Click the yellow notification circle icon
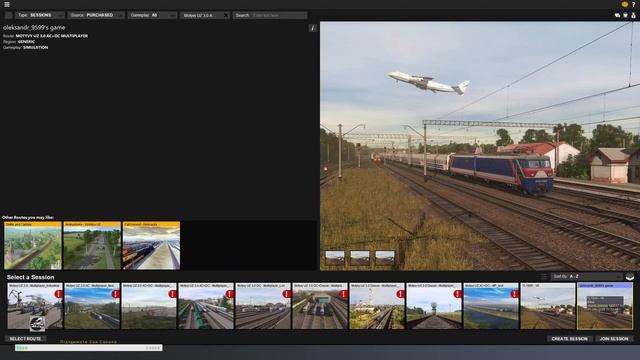Image resolution: width=640 pixels, height=360 pixels. [624, 4]
